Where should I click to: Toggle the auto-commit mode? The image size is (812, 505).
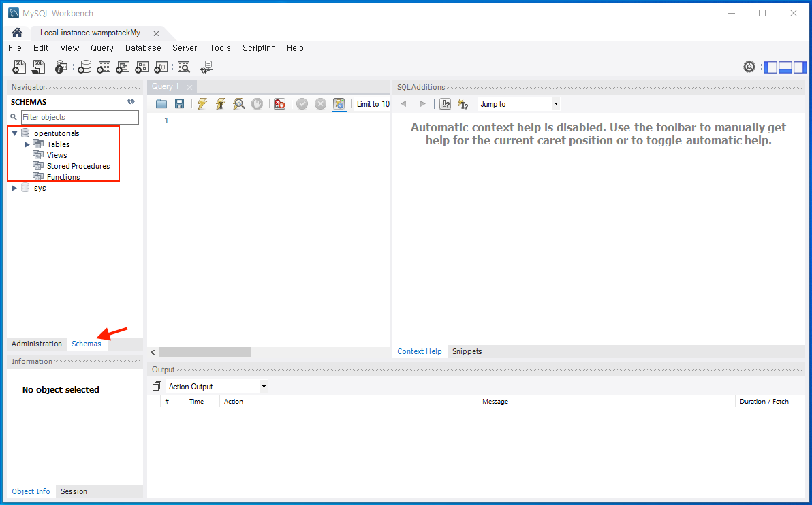click(x=339, y=104)
